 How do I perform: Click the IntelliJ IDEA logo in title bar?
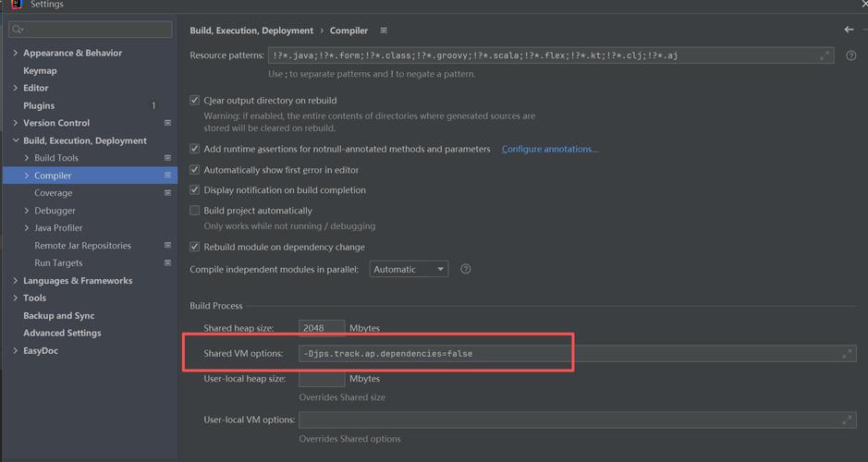coord(17,4)
